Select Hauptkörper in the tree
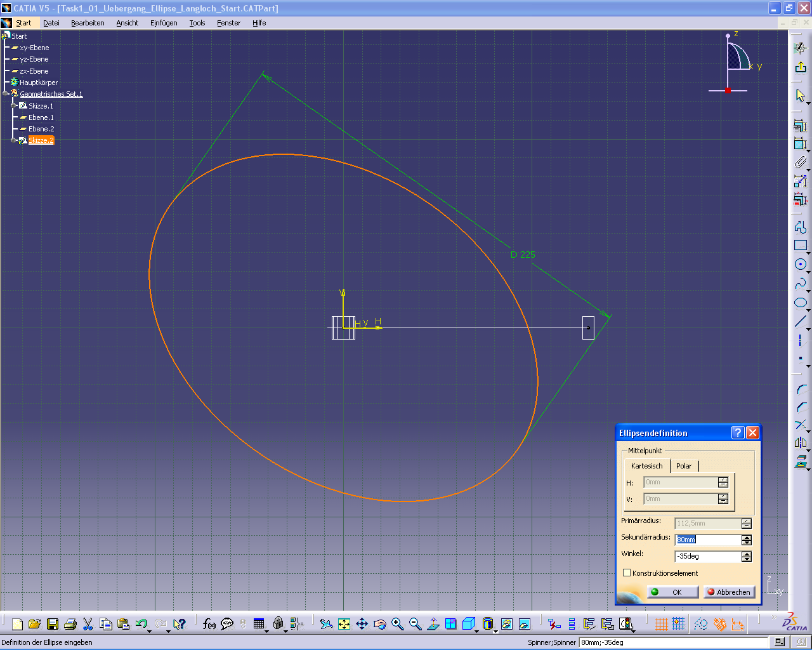 pyautogui.click(x=39, y=83)
